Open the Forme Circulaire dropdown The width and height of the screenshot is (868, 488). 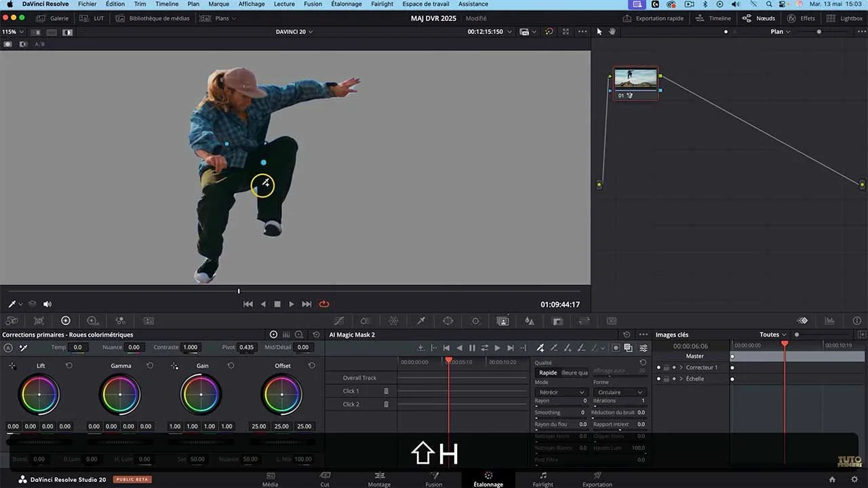point(620,392)
